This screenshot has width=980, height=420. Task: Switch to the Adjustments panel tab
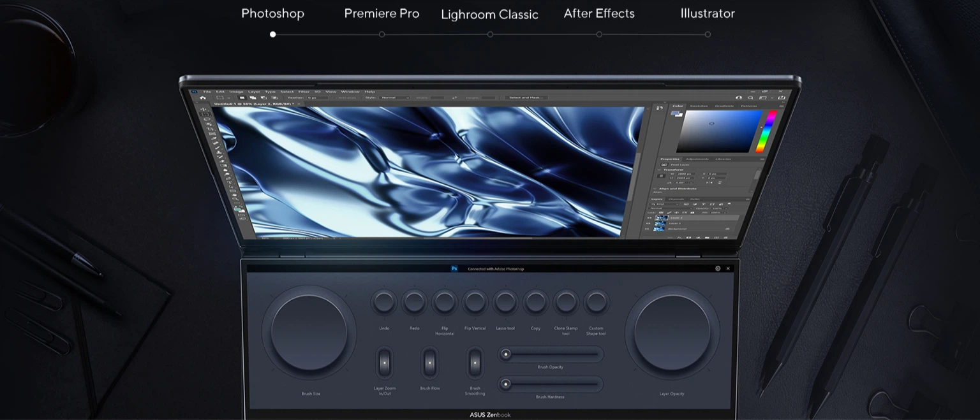click(697, 159)
